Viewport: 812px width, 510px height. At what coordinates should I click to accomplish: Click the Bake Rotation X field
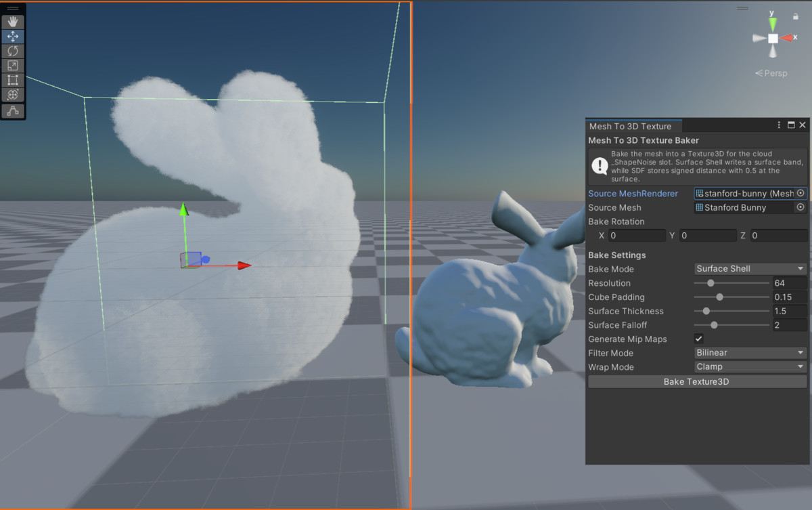(x=636, y=236)
